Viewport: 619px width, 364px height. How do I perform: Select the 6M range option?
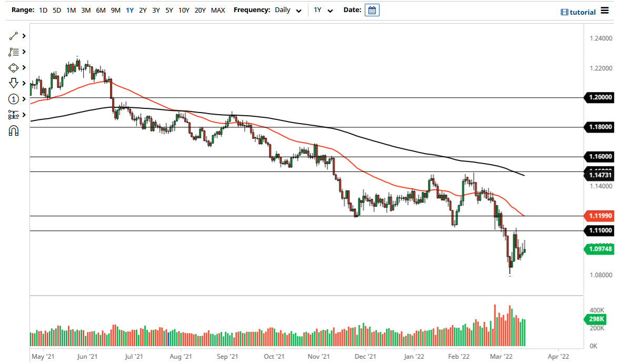(x=101, y=10)
